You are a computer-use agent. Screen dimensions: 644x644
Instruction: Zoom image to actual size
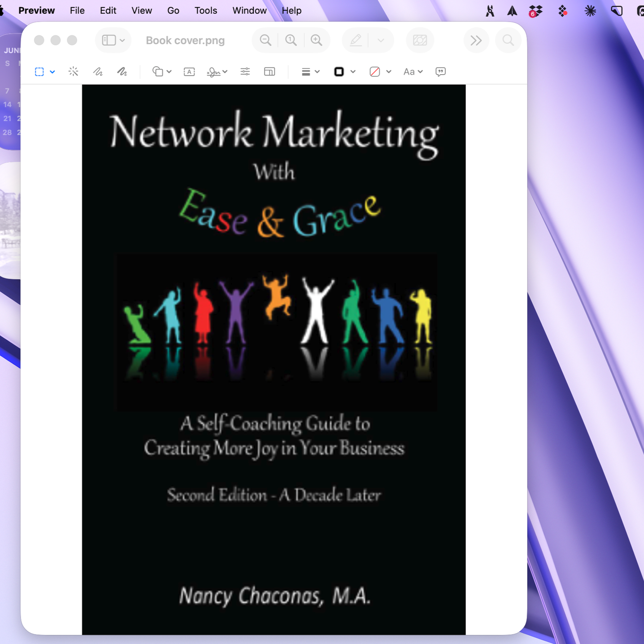(291, 40)
